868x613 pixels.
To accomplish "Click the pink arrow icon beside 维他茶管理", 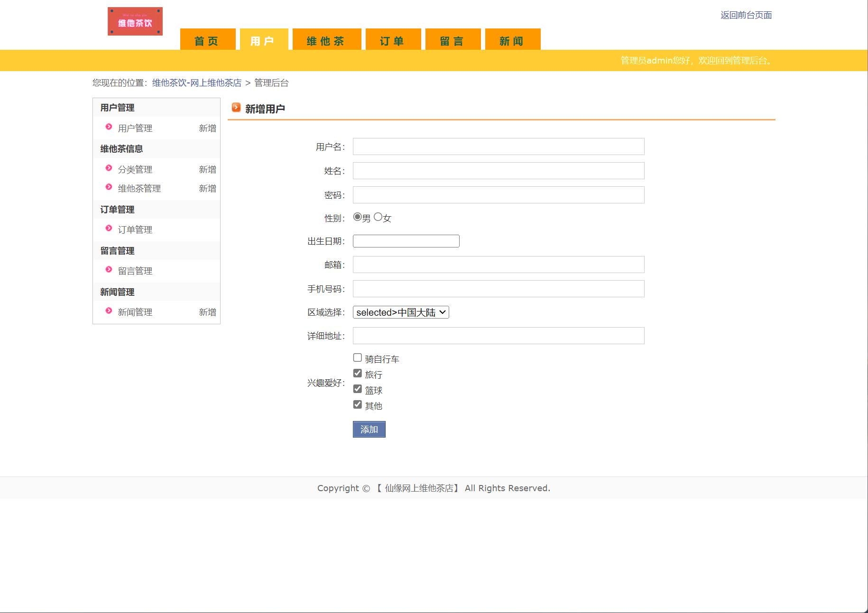I will coord(109,188).
